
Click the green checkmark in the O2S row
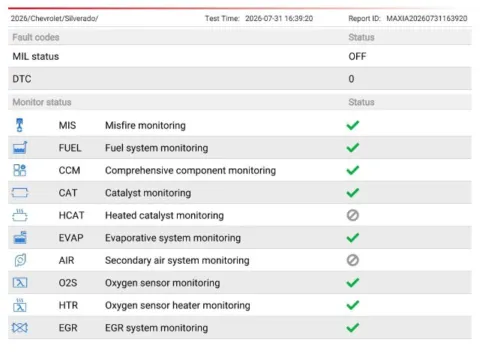[353, 283]
